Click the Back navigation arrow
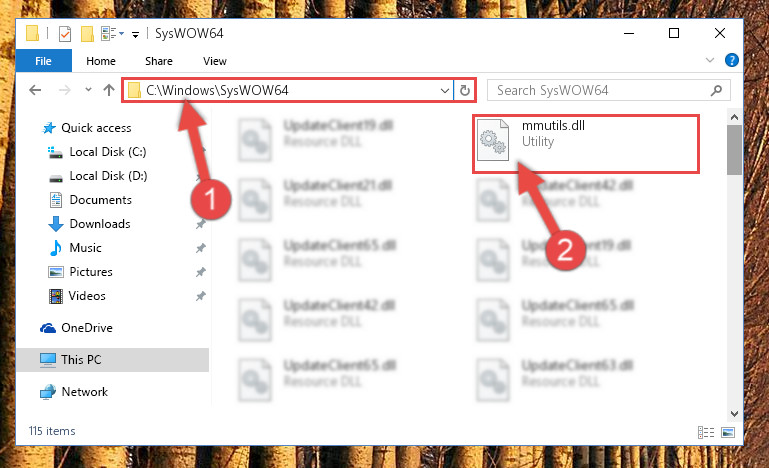Viewport: 769px width, 468px height. [x=35, y=90]
